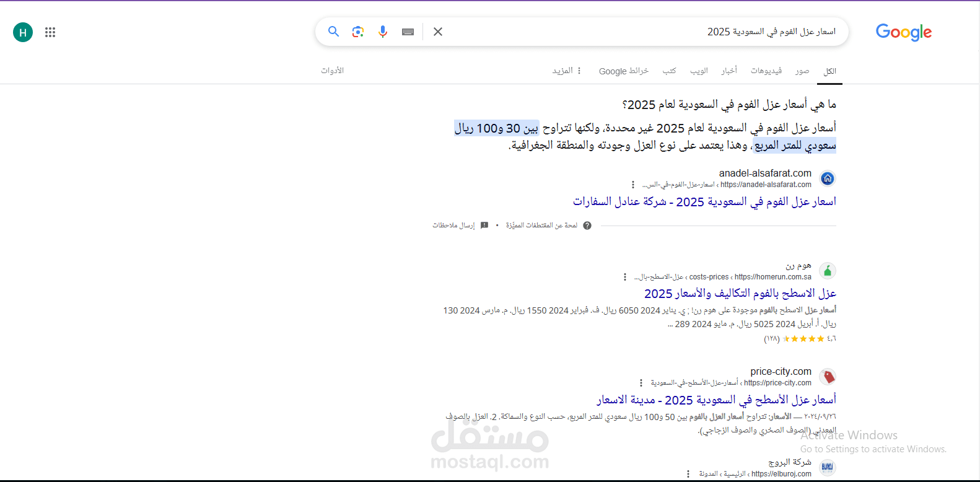Switch to the فيديوهات videos tab
Image resolution: width=980 pixels, height=482 pixels.
pos(766,71)
